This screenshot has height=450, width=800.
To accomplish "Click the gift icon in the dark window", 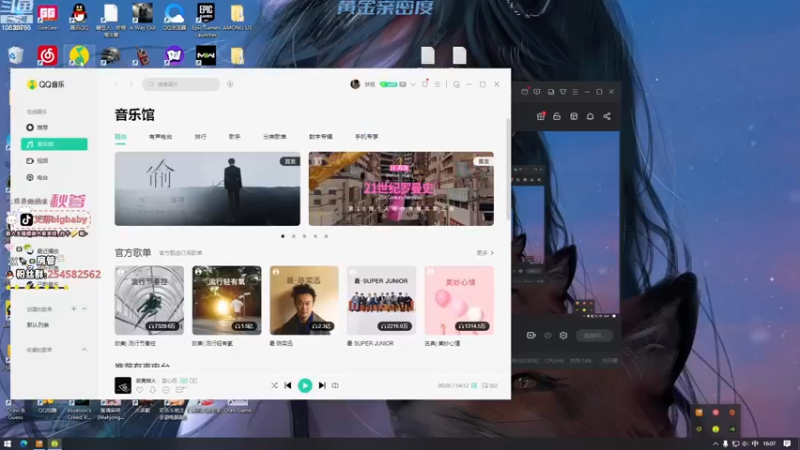I will click(x=541, y=116).
